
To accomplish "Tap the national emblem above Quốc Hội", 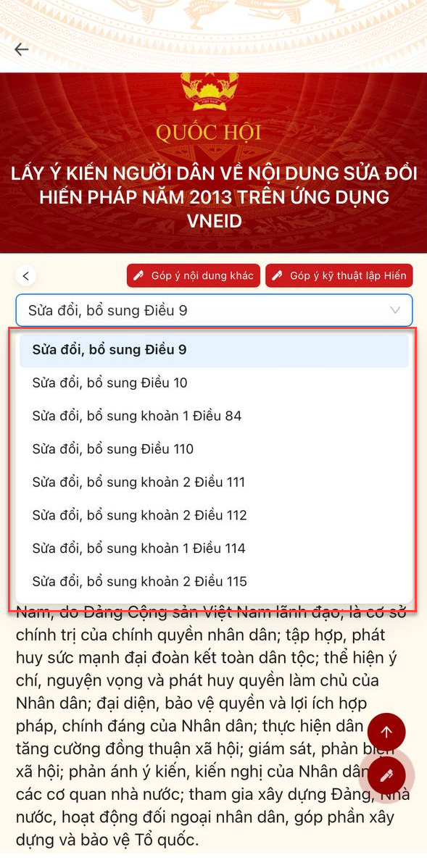I will 205,91.
